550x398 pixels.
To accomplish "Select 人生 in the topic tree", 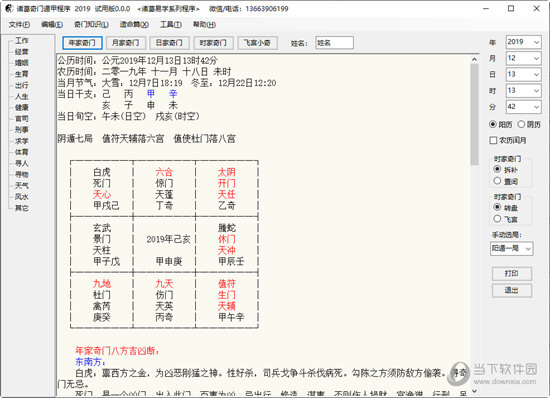I will pos(21,96).
